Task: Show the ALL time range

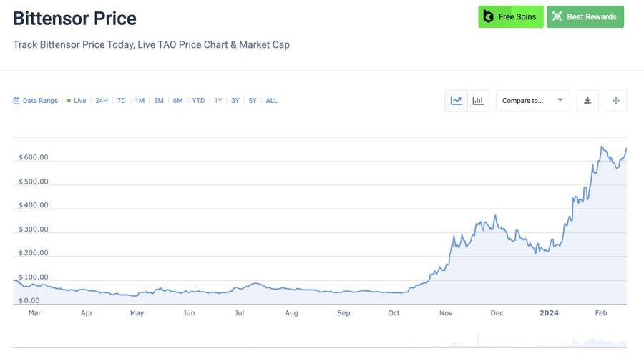Action: [271, 101]
